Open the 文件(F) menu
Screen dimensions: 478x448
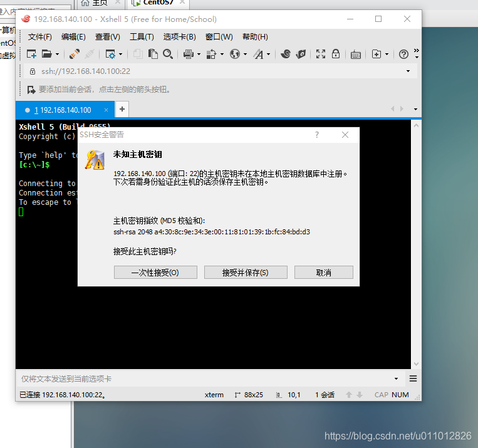(x=40, y=37)
